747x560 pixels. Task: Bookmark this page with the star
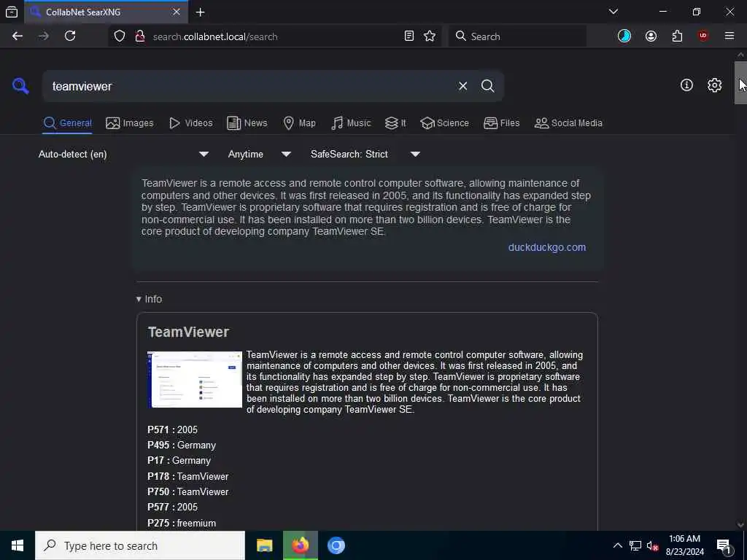point(430,36)
